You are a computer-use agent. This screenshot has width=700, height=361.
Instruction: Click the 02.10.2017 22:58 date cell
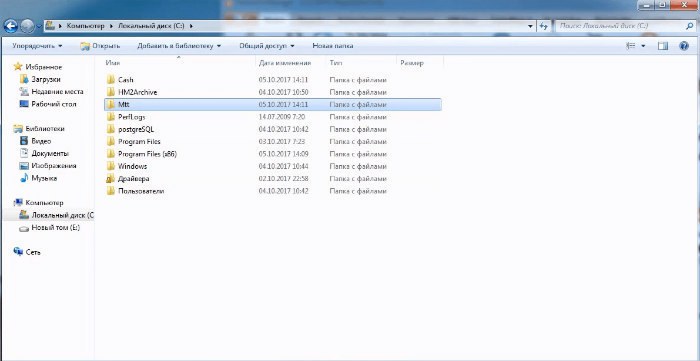coord(283,179)
